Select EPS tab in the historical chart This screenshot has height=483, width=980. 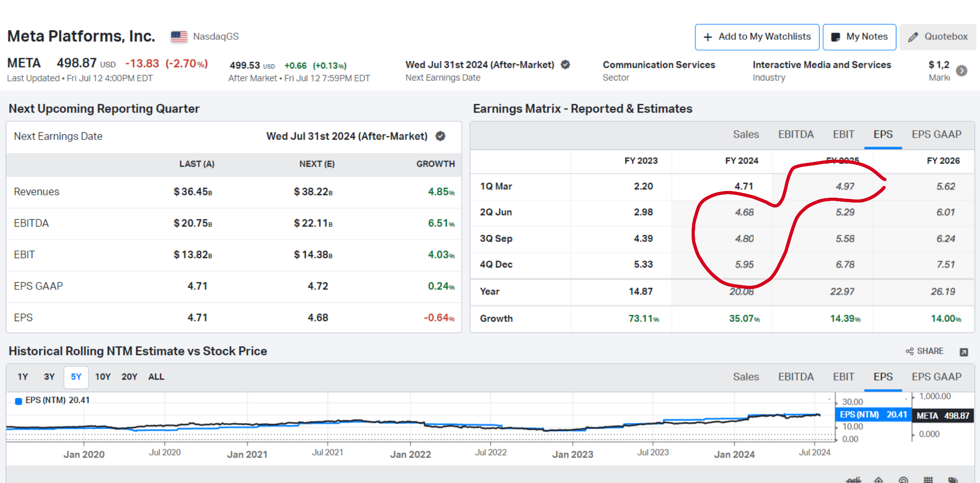point(883,377)
